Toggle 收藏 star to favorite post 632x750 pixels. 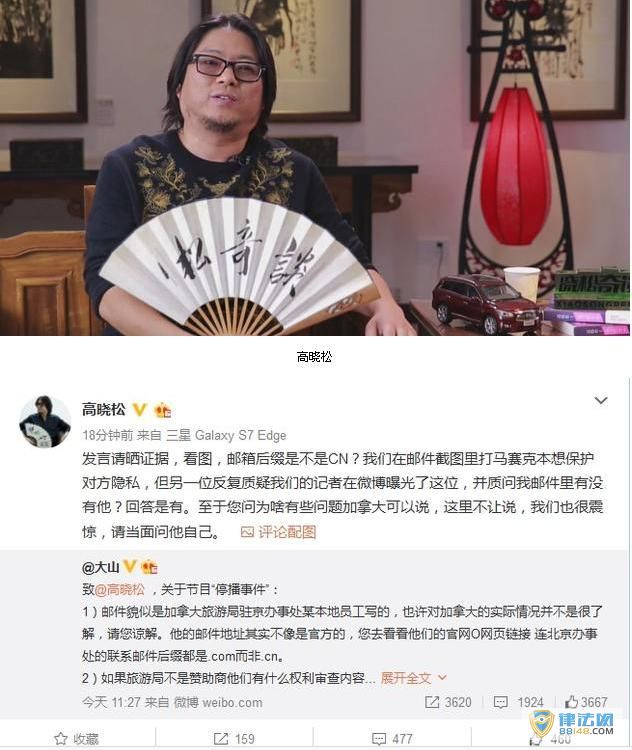(x=77, y=739)
